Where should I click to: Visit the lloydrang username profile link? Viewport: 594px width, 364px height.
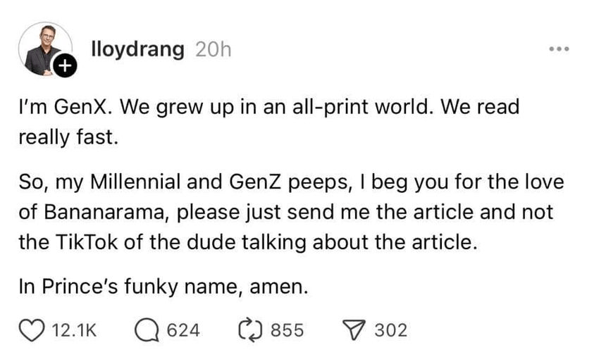138,49
